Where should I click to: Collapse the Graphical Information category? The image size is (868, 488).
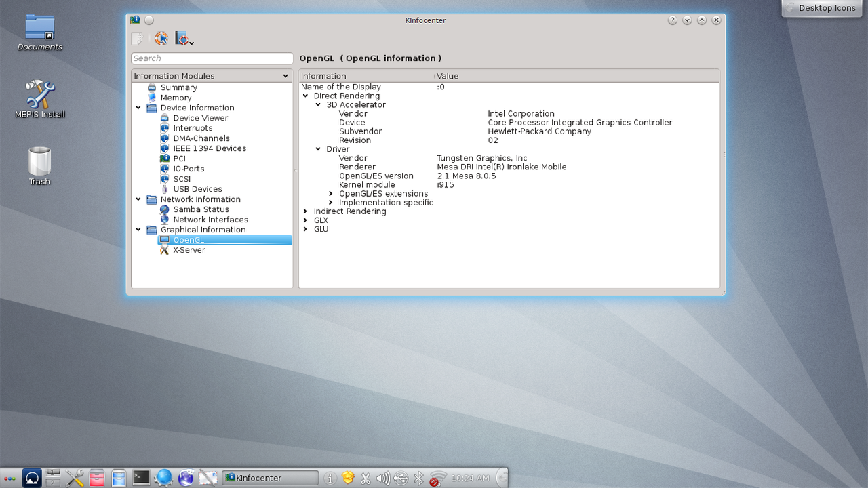pos(138,230)
